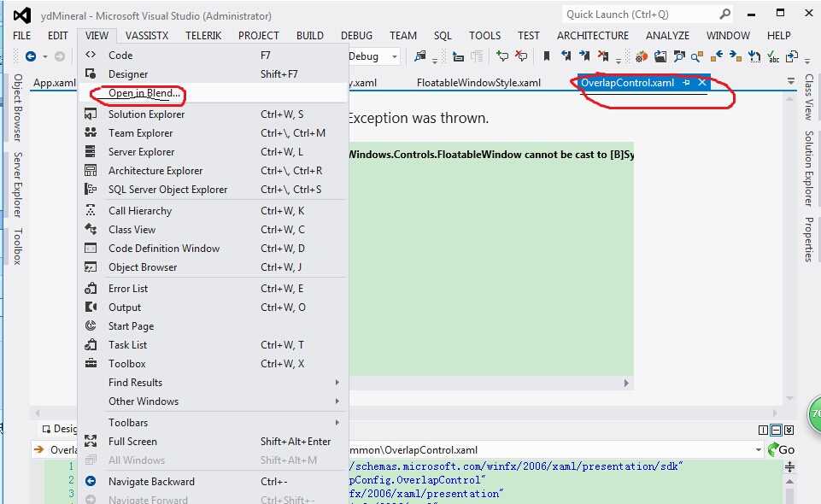Open Server Explorer menu entry

point(213,152)
